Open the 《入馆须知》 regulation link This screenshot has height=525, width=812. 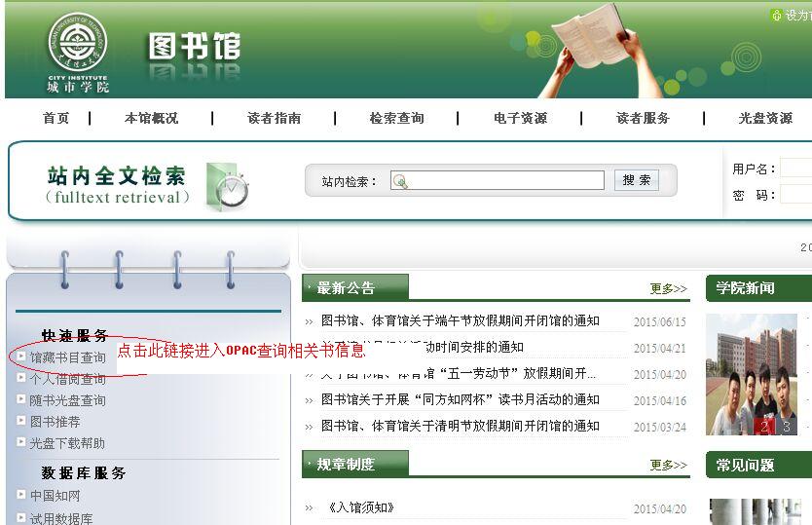361,507
